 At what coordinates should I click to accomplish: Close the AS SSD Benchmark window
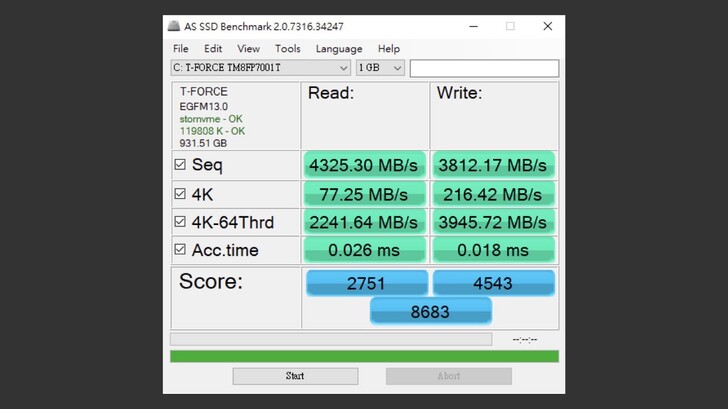tap(548, 26)
